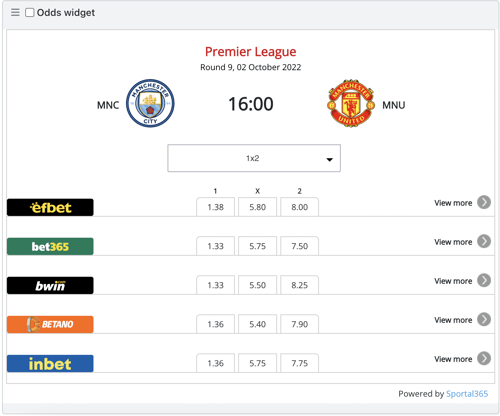
Task: Click View more for Betano
Action: click(x=453, y=320)
